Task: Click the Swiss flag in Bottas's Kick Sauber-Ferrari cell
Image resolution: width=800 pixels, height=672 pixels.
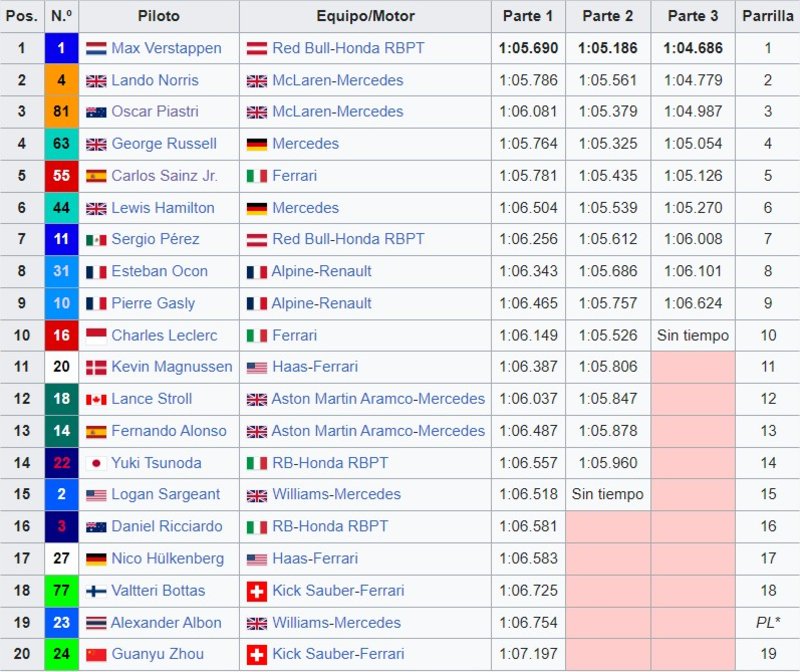Action: (257, 591)
